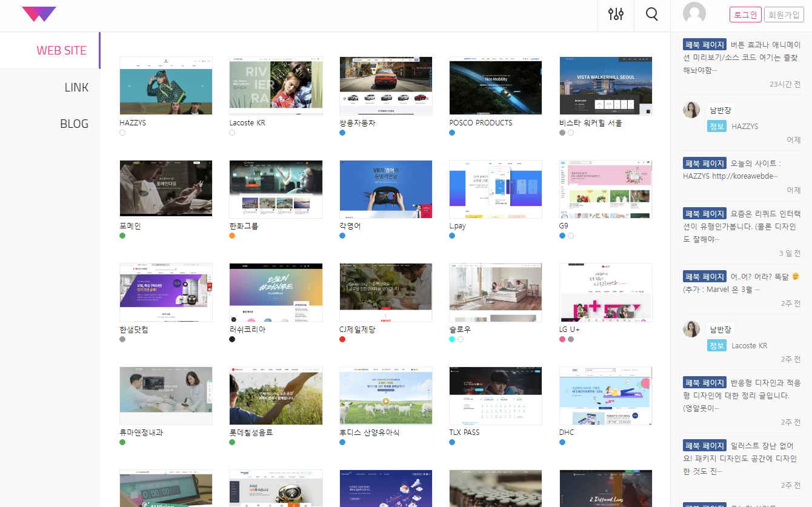This screenshot has height=507, width=812.
Task: Open the HAZZYS site thumbnail
Action: [x=166, y=86]
